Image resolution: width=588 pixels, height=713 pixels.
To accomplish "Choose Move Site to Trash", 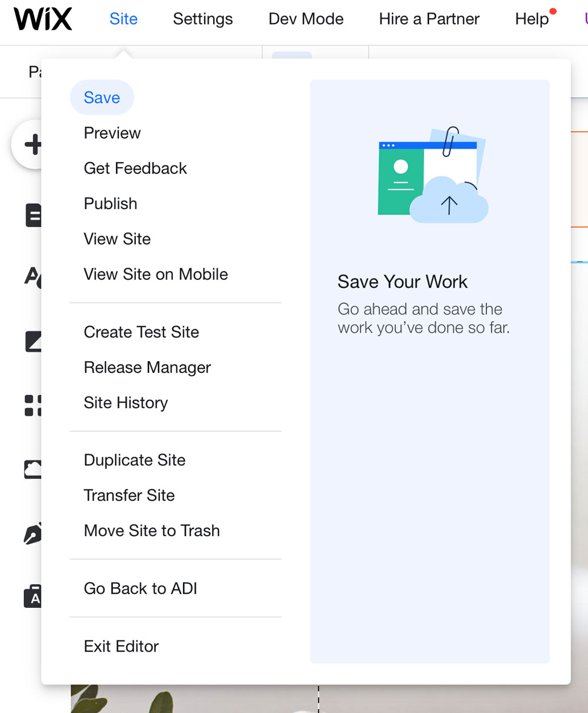I will point(152,530).
